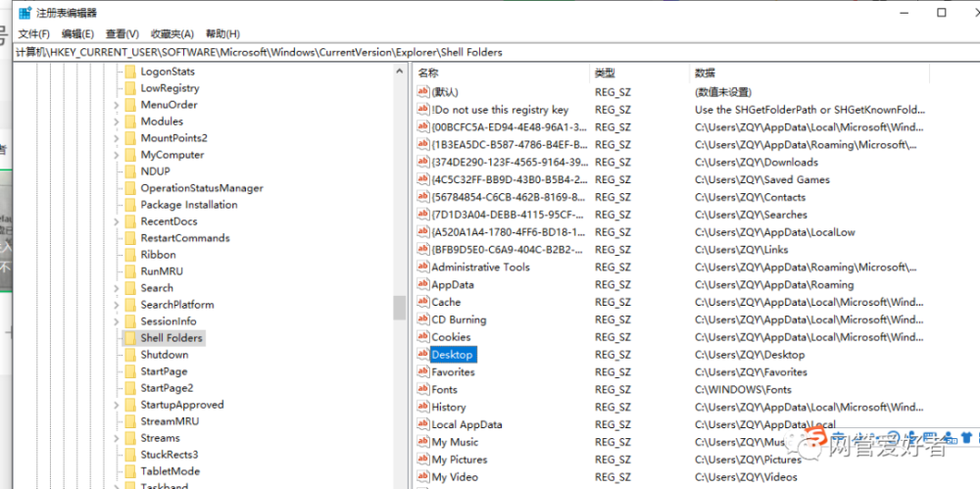
Task: Click the string icon of Desktop value
Action: [x=423, y=355]
